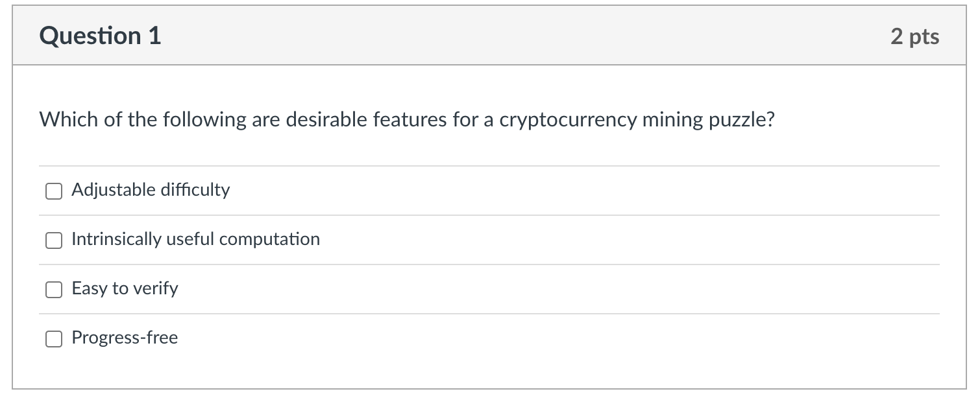Click the second answer row
Viewport: 980px width, 398px height.
[x=454, y=240]
